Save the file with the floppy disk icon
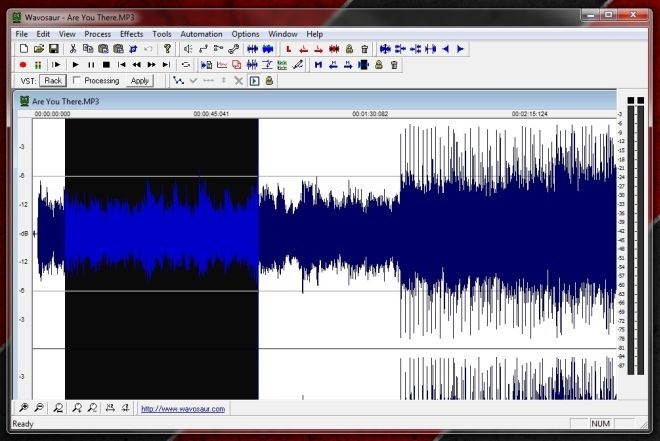This screenshot has width=660, height=441. pos(53,49)
